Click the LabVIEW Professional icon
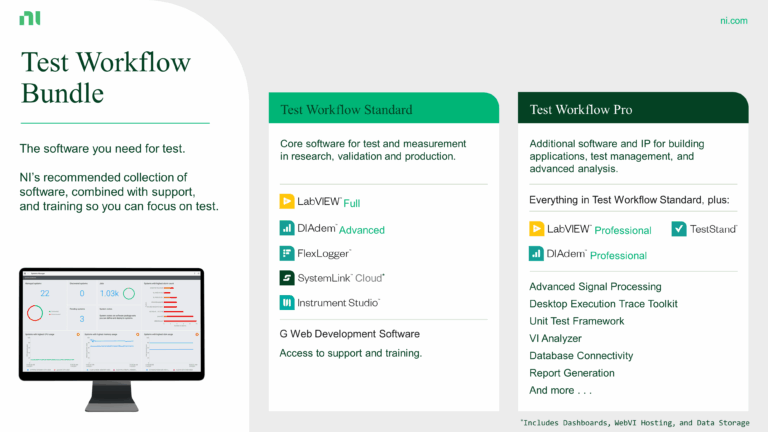Screen dimensions: 768x432 pos(536,229)
